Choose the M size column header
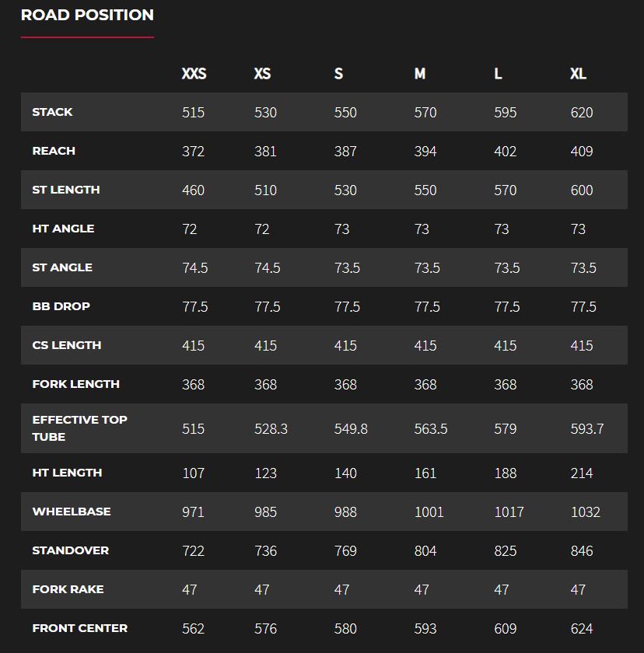 click(x=420, y=74)
